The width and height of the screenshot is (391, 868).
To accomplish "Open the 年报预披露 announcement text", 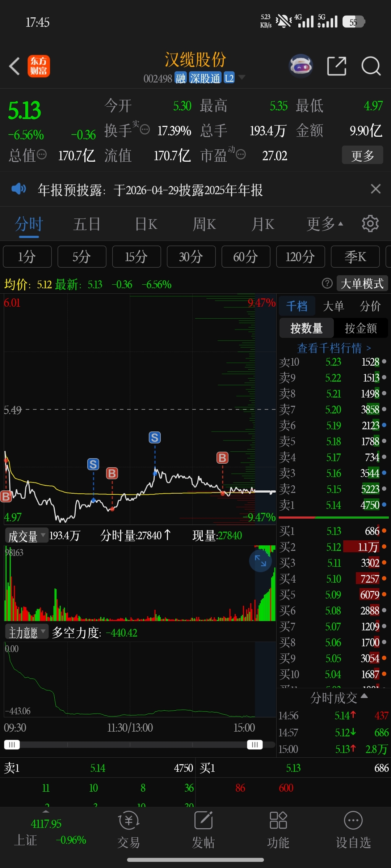I will click(x=150, y=190).
